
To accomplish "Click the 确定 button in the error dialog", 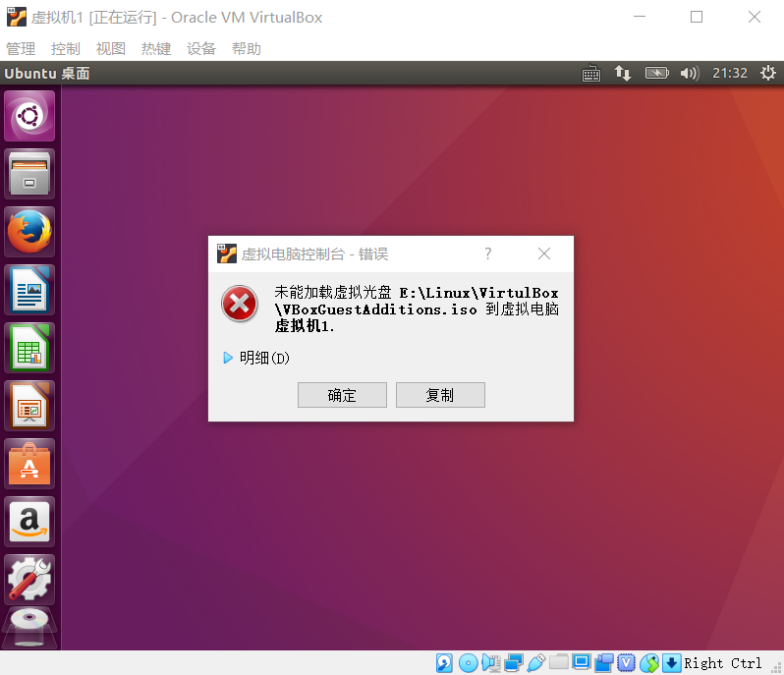I will [x=342, y=395].
